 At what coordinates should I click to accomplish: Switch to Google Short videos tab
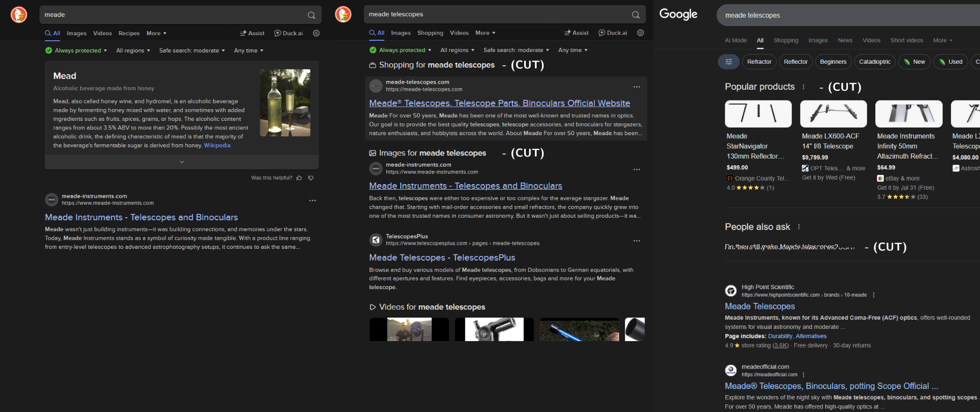pyautogui.click(x=906, y=40)
